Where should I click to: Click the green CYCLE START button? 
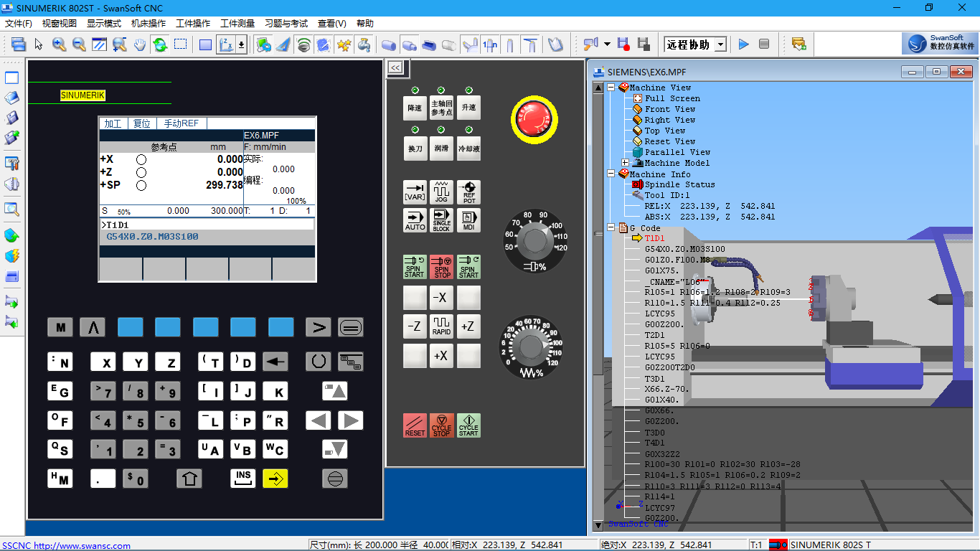(468, 425)
